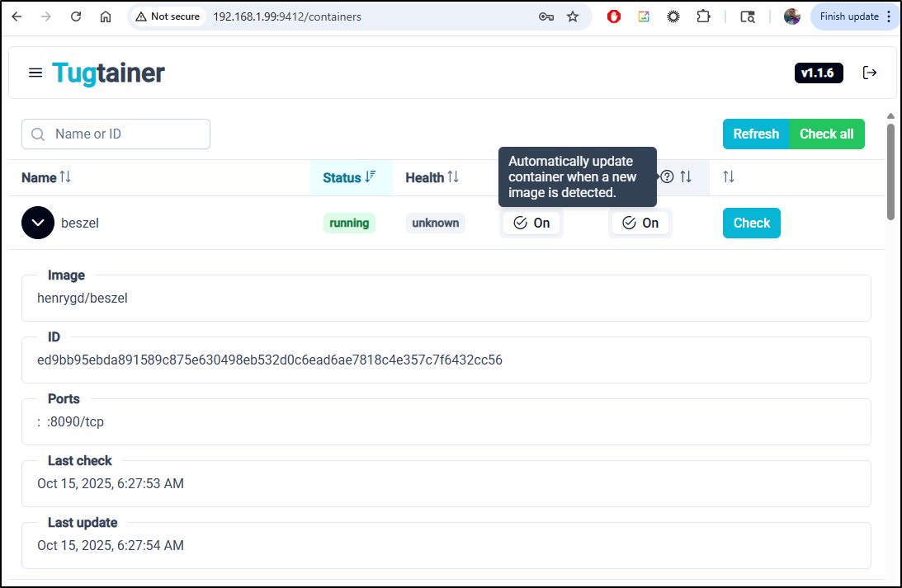Sort containers by Name column
Viewport: 902px width, 588px height.
click(x=46, y=177)
